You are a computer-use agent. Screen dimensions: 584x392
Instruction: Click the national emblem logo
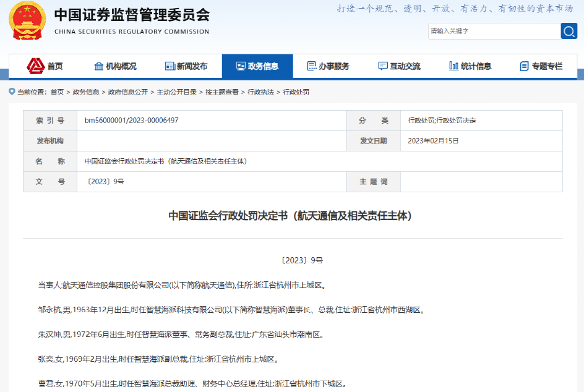coord(27,20)
